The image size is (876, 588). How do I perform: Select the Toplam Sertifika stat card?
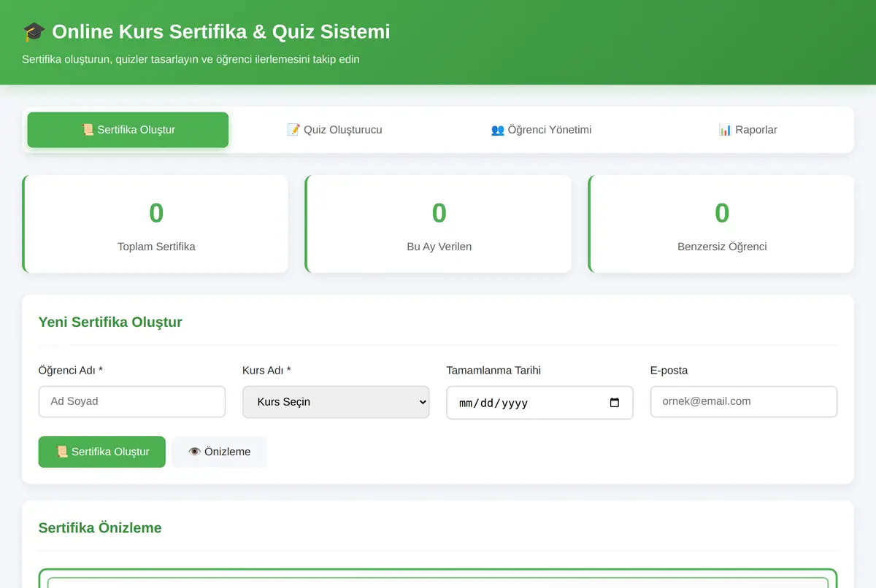pos(155,224)
